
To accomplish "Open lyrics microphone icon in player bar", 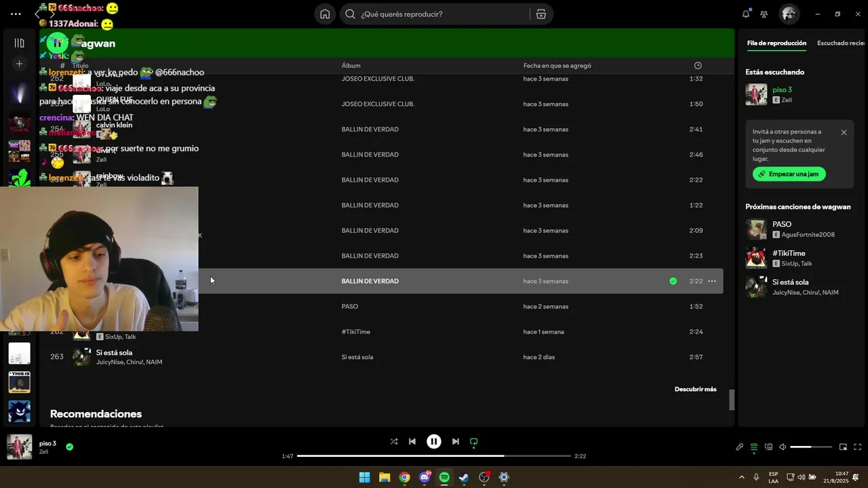I will 740,447.
